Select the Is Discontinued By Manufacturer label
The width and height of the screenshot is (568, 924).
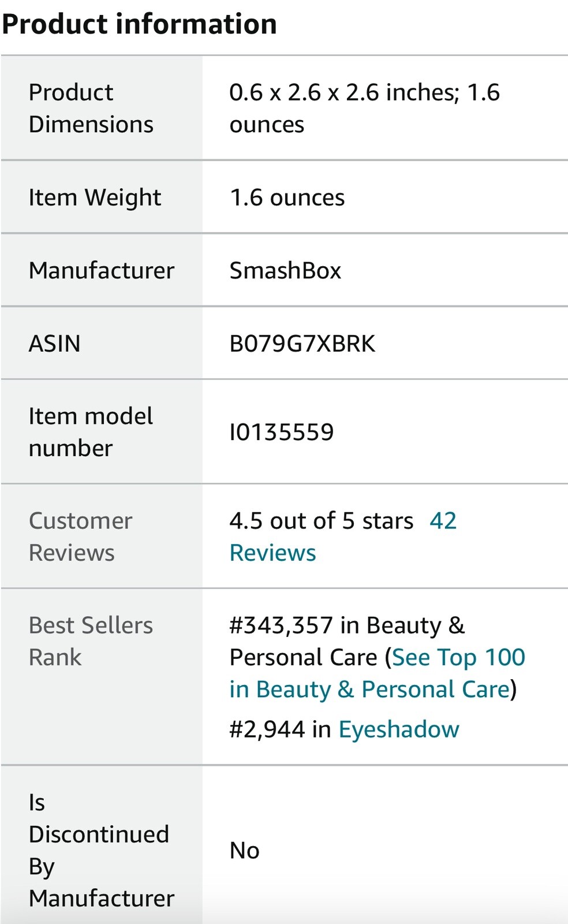coord(99,850)
